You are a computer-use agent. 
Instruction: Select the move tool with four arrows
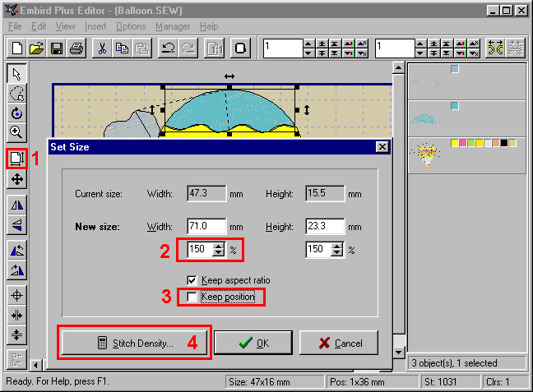tap(16, 178)
